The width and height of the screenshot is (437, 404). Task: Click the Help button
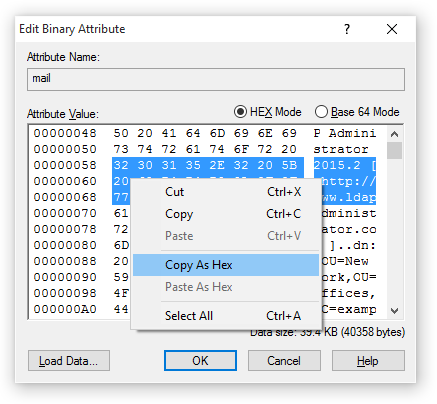pyautogui.click(x=368, y=361)
